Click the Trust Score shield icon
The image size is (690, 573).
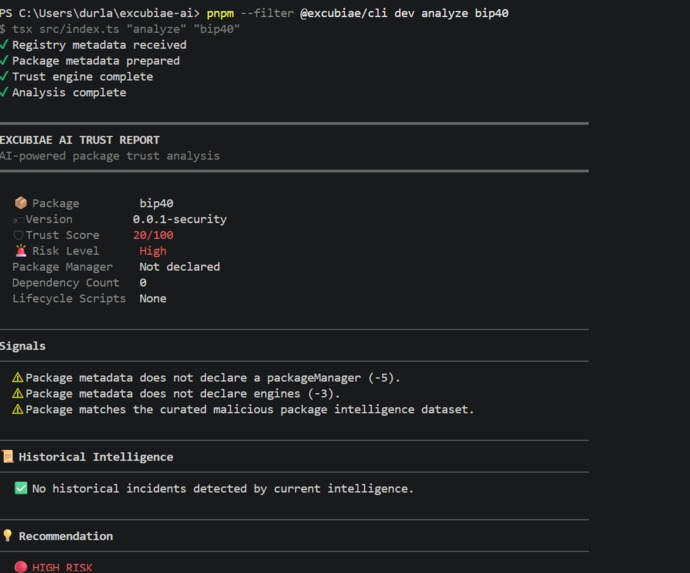pos(18,235)
